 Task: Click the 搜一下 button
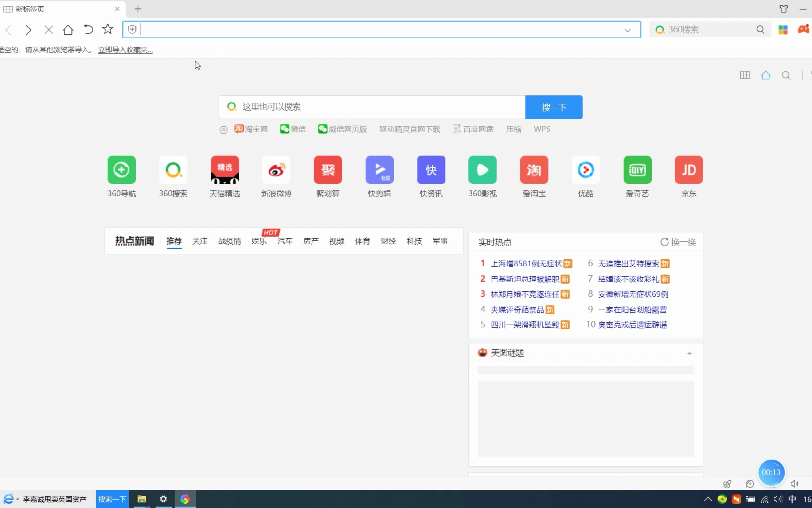pos(554,107)
